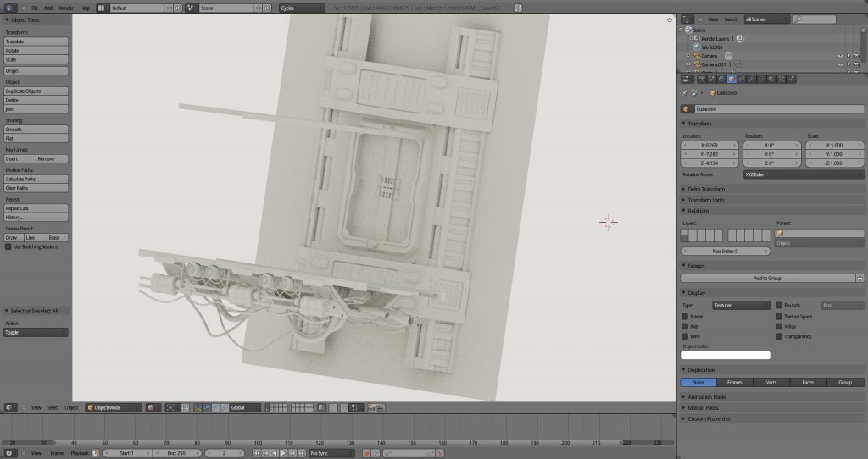The width and height of the screenshot is (868, 459).
Task: Click the Add to Group button
Action: point(767,278)
